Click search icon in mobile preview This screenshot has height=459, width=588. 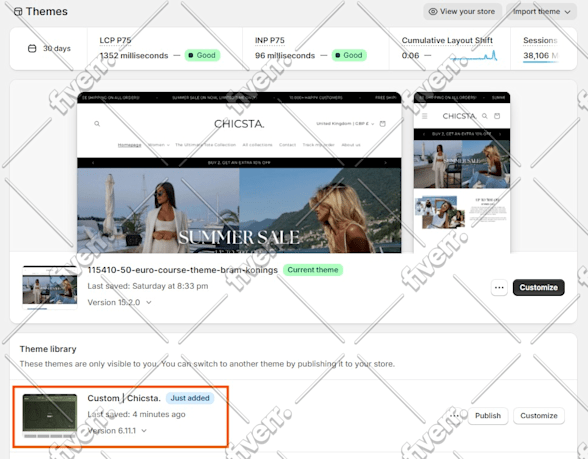(485, 116)
